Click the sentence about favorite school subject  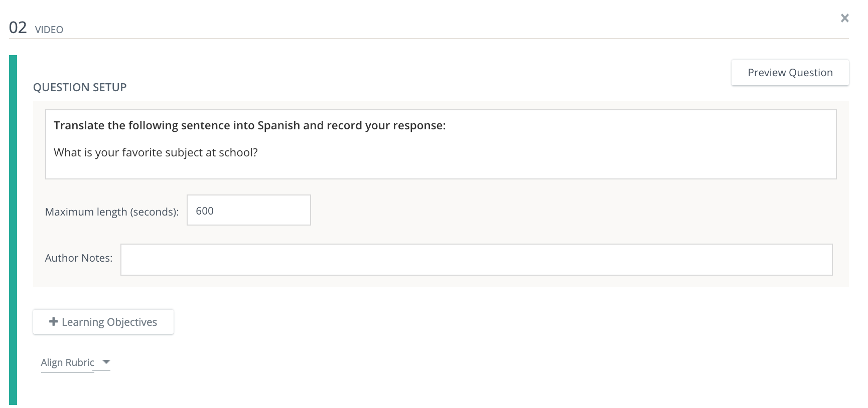156,152
